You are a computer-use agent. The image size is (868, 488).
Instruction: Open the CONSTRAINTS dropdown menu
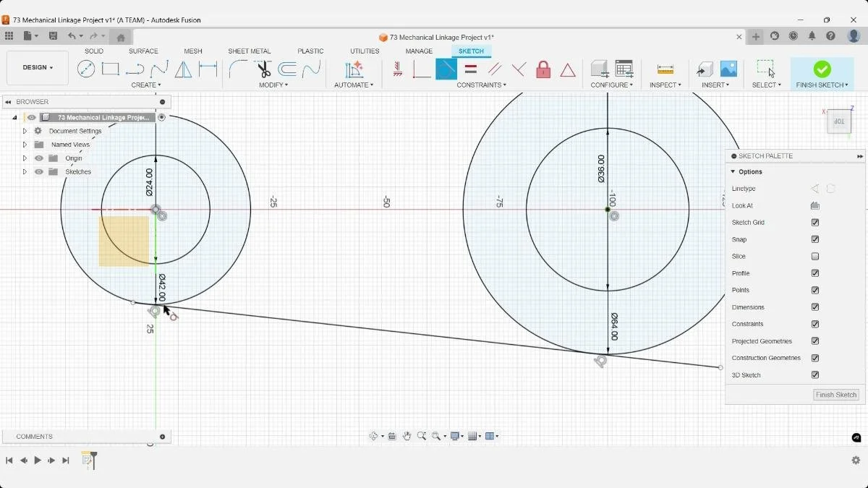pyautogui.click(x=482, y=85)
